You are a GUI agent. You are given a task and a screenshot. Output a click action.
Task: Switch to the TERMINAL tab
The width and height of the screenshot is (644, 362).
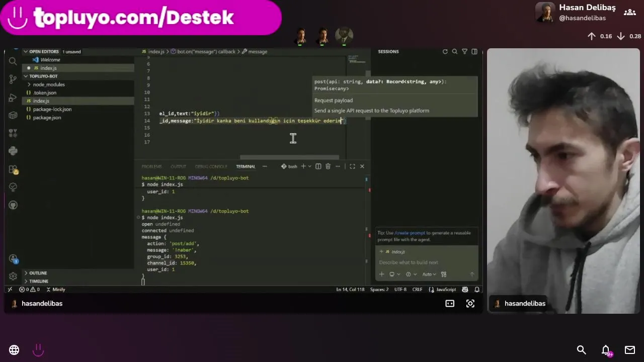pos(246,166)
